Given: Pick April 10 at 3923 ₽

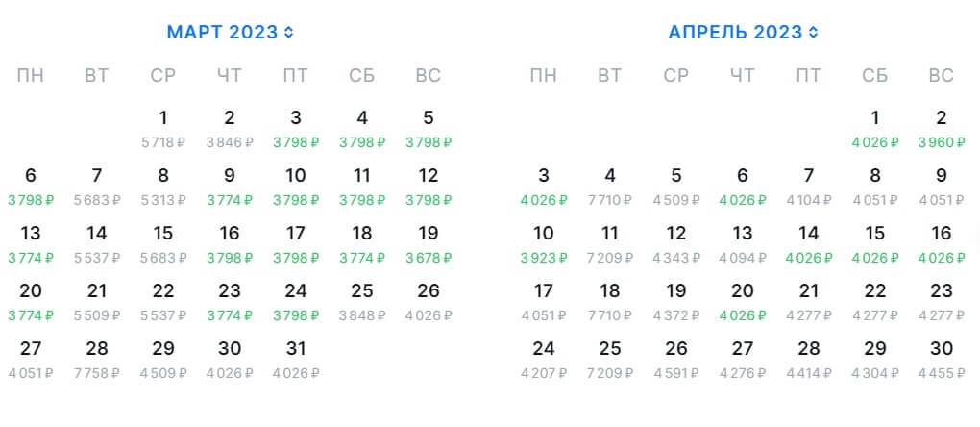Looking at the screenshot, I should [544, 243].
